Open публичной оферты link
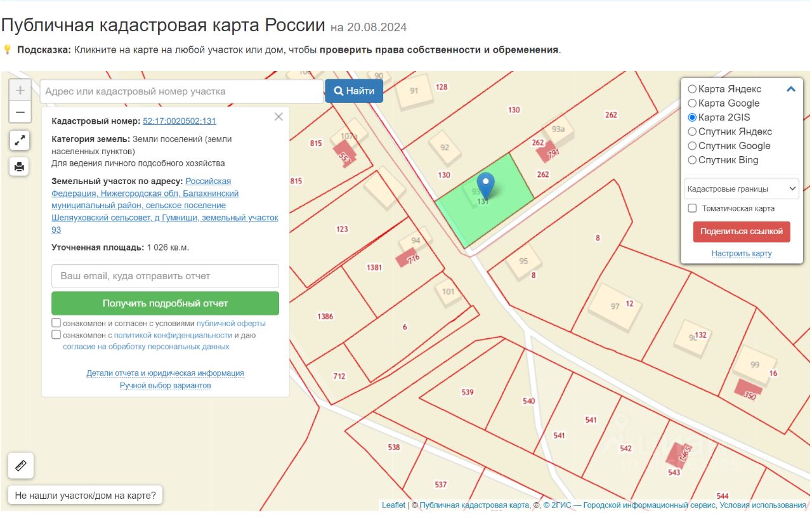812x521 pixels. tap(231, 323)
